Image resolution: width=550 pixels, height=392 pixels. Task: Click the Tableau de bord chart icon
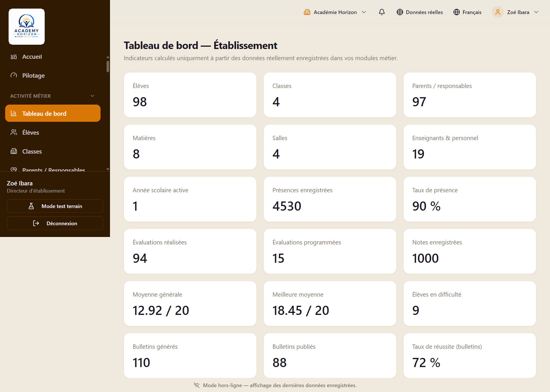click(14, 113)
